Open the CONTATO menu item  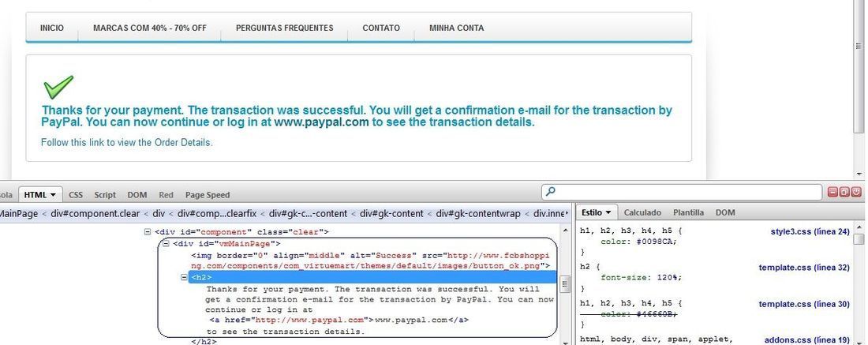[x=381, y=28]
